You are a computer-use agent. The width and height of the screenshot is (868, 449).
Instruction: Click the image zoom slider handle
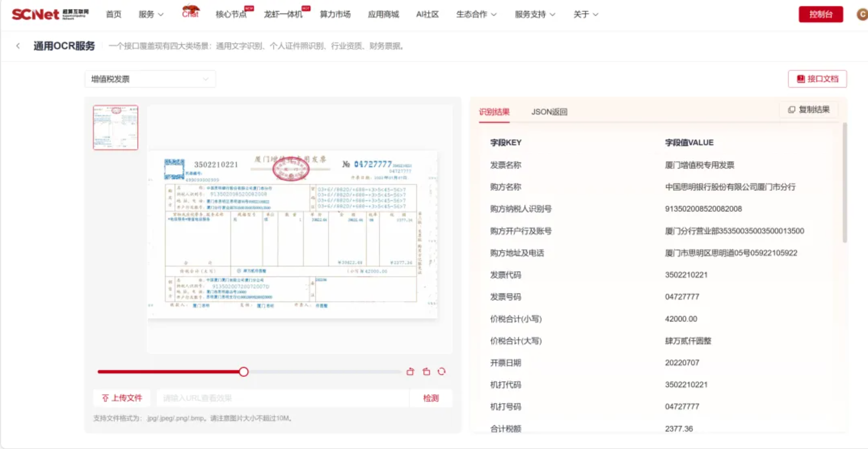[244, 372]
